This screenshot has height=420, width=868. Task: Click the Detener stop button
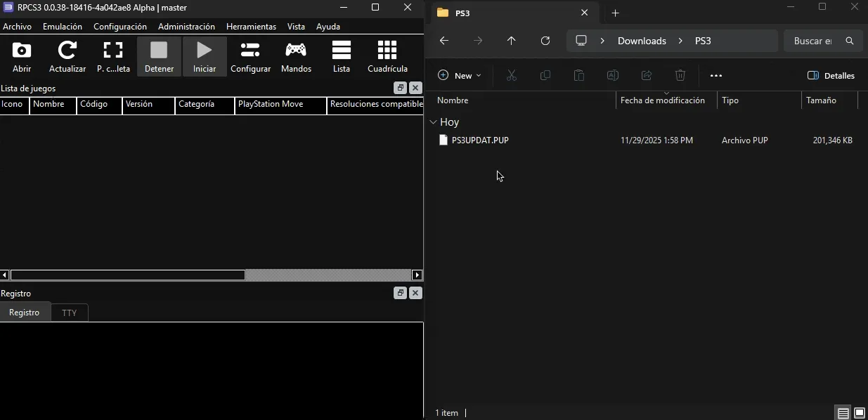[159, 51]
